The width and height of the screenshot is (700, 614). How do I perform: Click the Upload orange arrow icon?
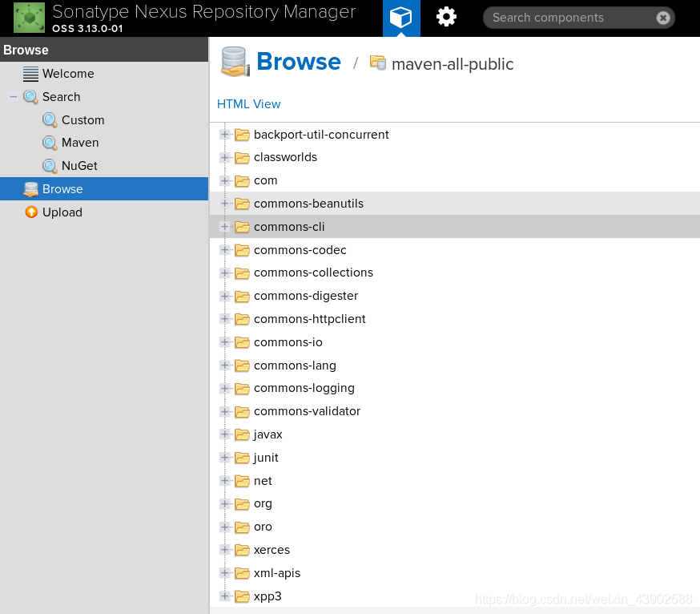[31, 212]
